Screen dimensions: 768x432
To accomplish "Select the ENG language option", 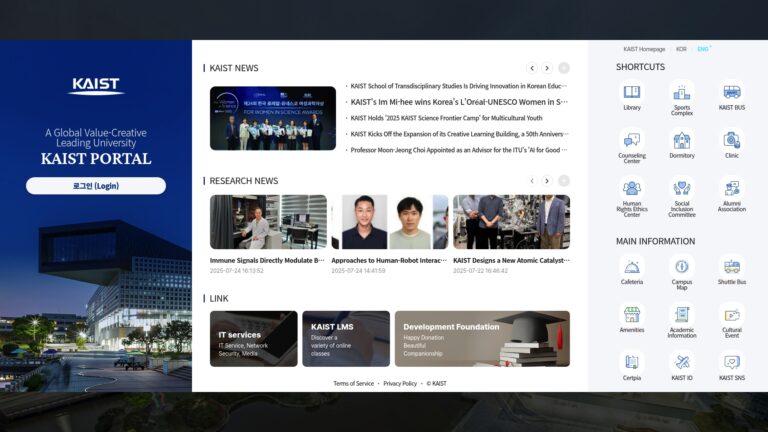I will 703,49.
